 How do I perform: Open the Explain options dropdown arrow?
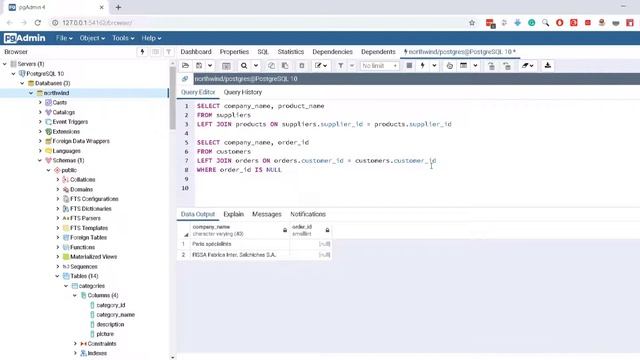[x=475, y=66]
